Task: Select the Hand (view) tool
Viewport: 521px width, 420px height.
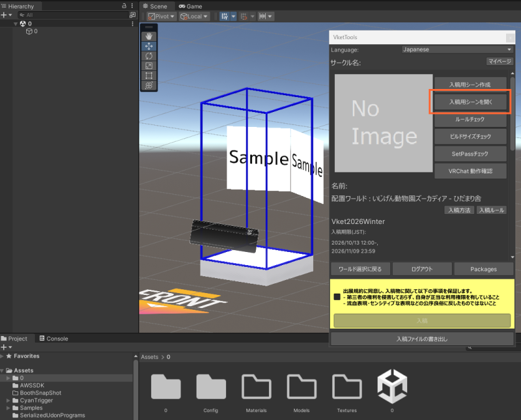Action: click(149, 36)
